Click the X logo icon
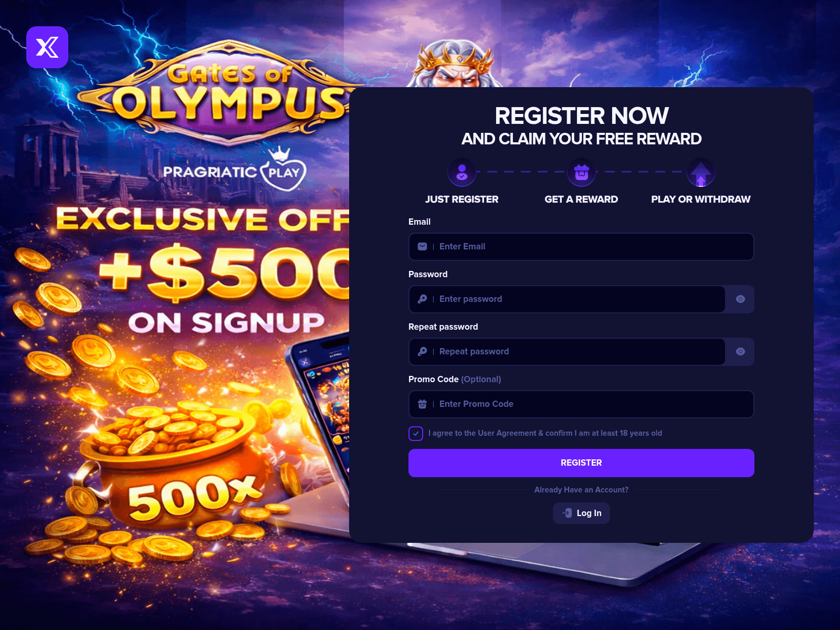 [x=47, y=47]
